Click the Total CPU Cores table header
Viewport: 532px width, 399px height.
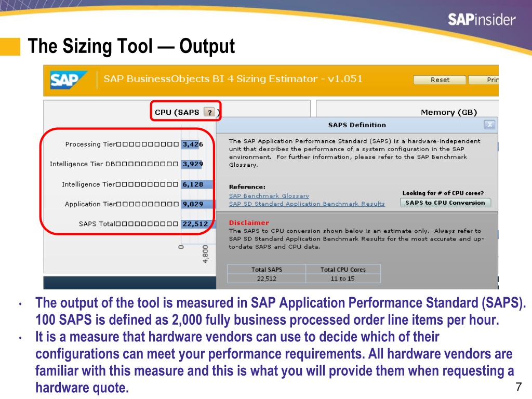coord(343,270)
